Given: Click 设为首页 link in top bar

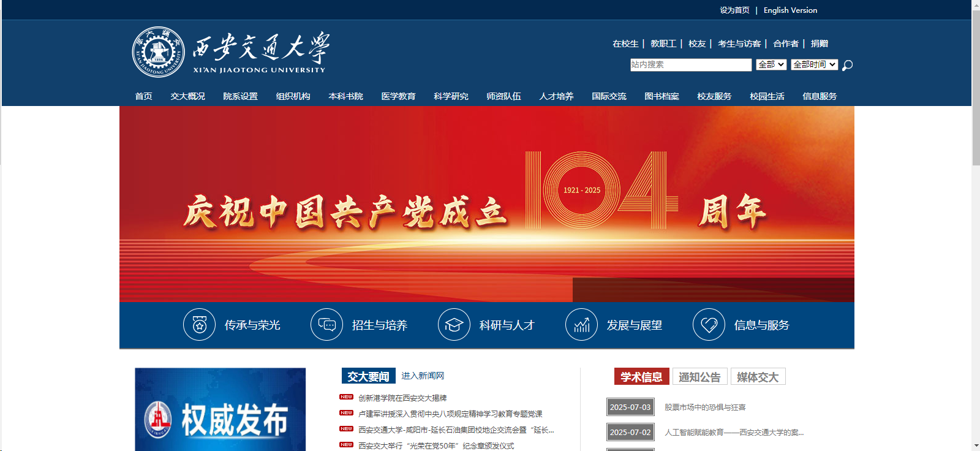Looking at the screenshot, I should pyautogui.click(x=734, y=10).
